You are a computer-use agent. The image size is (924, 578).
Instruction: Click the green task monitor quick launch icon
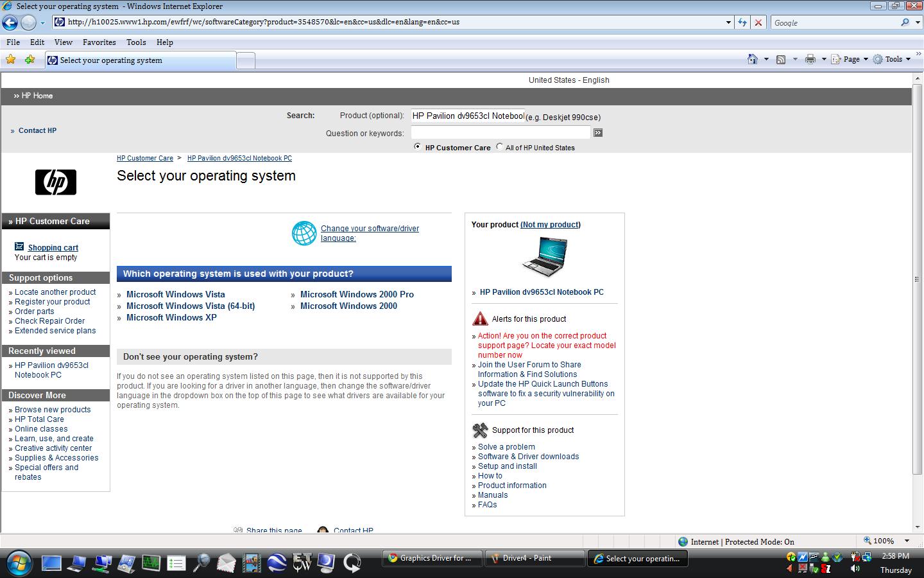tap(151, 563)
